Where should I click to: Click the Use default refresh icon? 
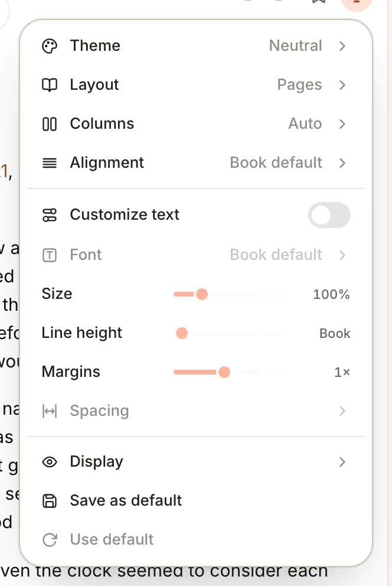tap(50, 540)
